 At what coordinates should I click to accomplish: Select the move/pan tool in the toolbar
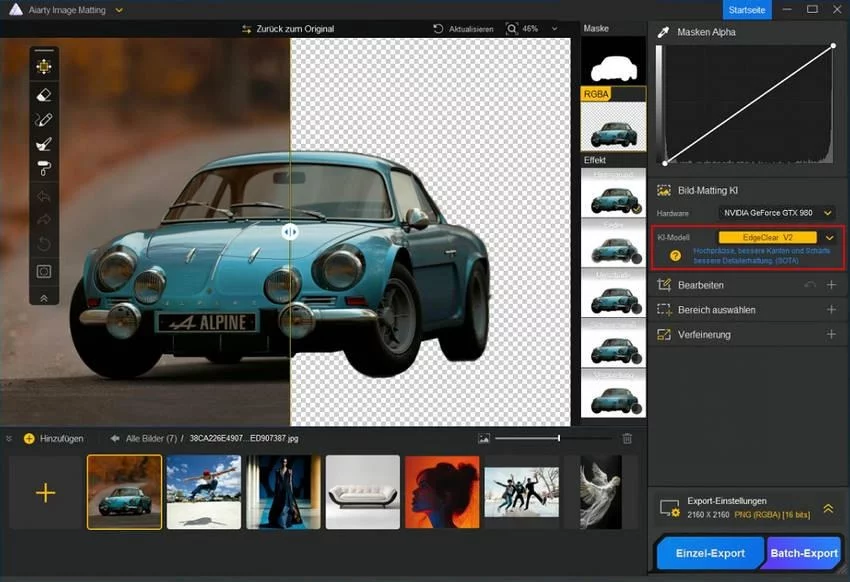tap(44, 67)
